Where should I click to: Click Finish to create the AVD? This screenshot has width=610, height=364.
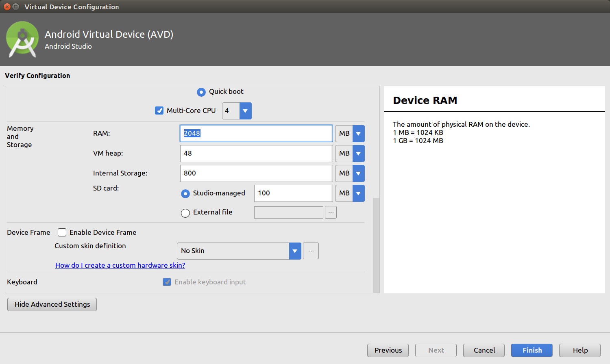click(532, 350)
